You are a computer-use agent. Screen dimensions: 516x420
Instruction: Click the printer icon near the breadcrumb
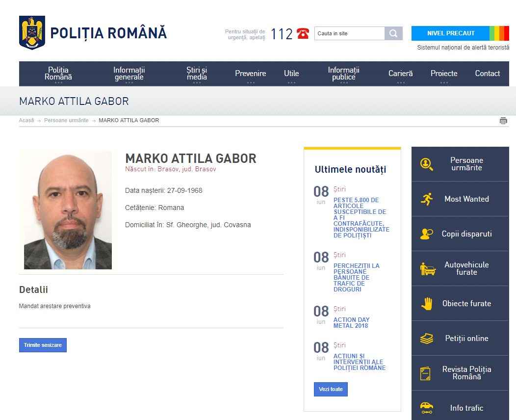tap(503, 120)
